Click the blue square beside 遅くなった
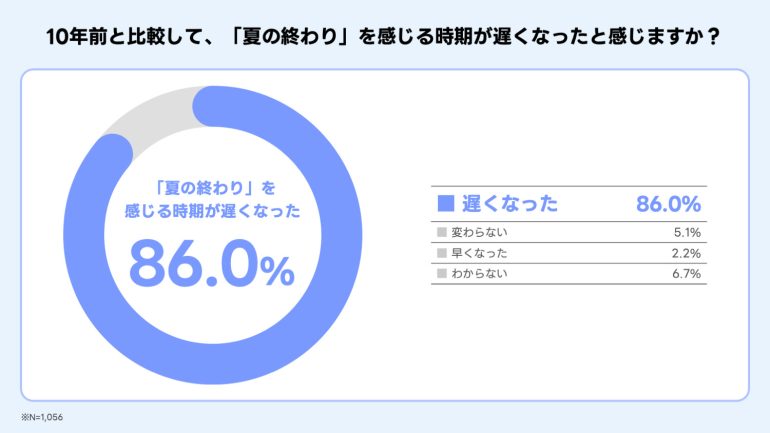The width and height of the screenshot is (770, 433). click(x=446, y=204)
